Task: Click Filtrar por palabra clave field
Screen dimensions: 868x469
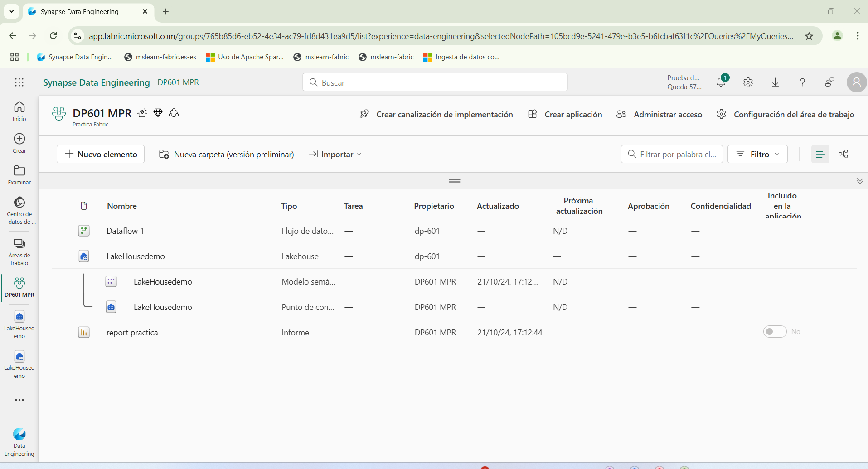Action: pos(672,154)
